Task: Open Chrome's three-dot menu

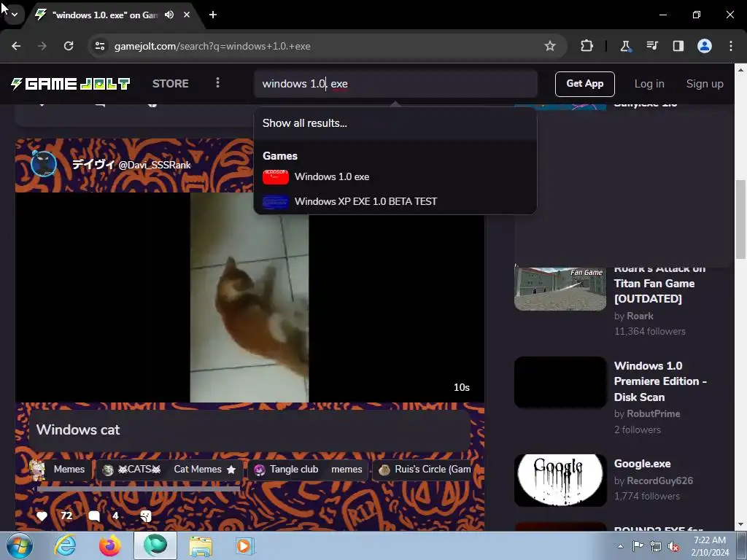Action: pos(731,46)
